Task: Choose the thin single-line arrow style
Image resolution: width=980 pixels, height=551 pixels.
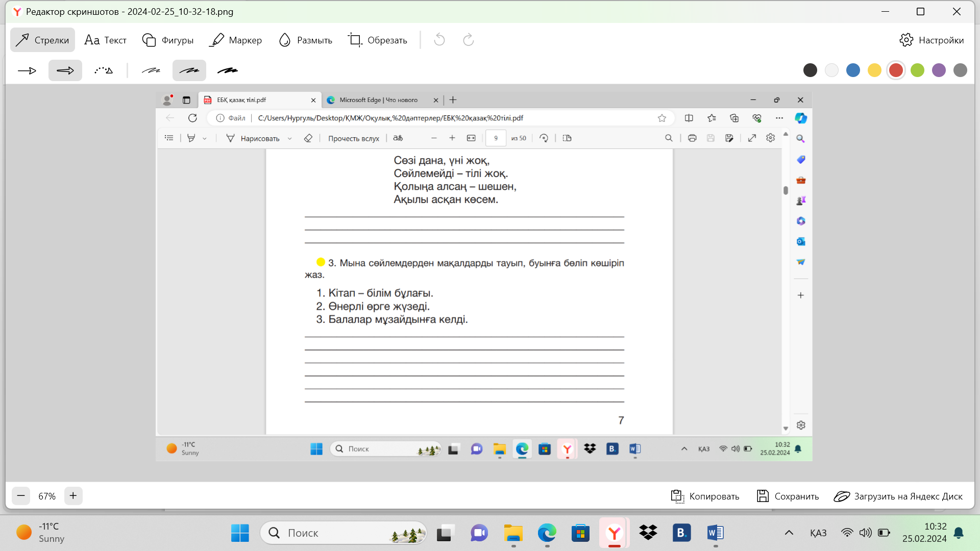Action: click(x=27, y=70)
